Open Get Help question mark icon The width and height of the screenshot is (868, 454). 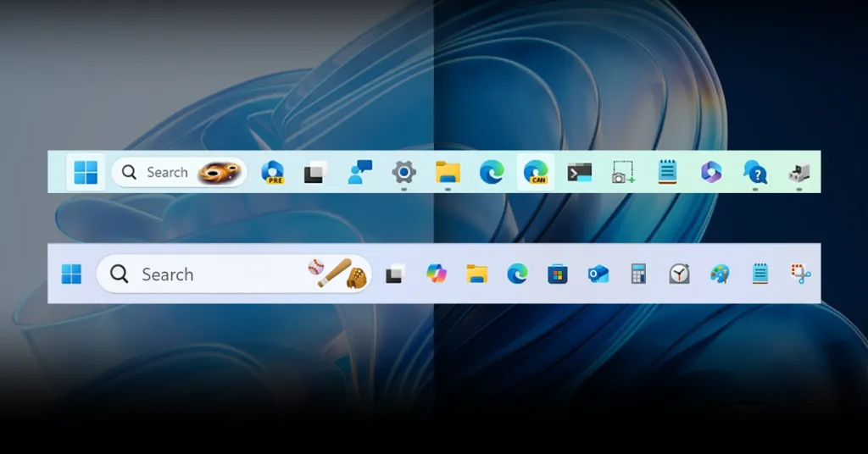754,173
